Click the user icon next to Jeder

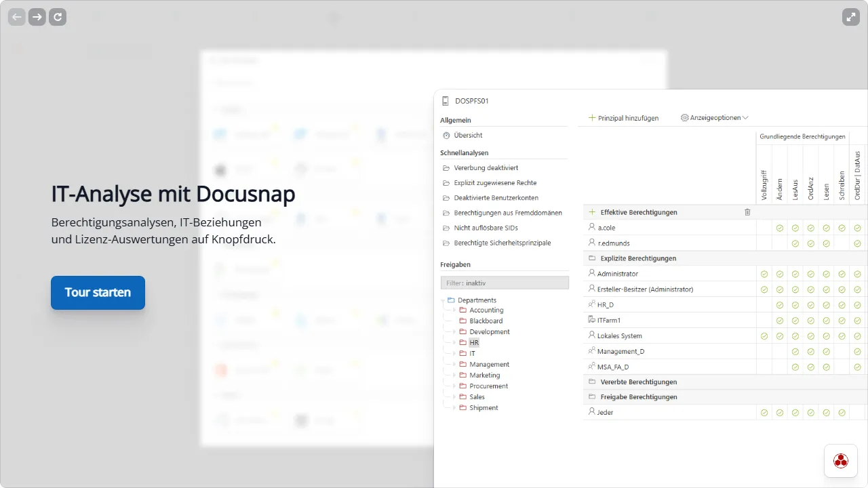pos(592,411)
